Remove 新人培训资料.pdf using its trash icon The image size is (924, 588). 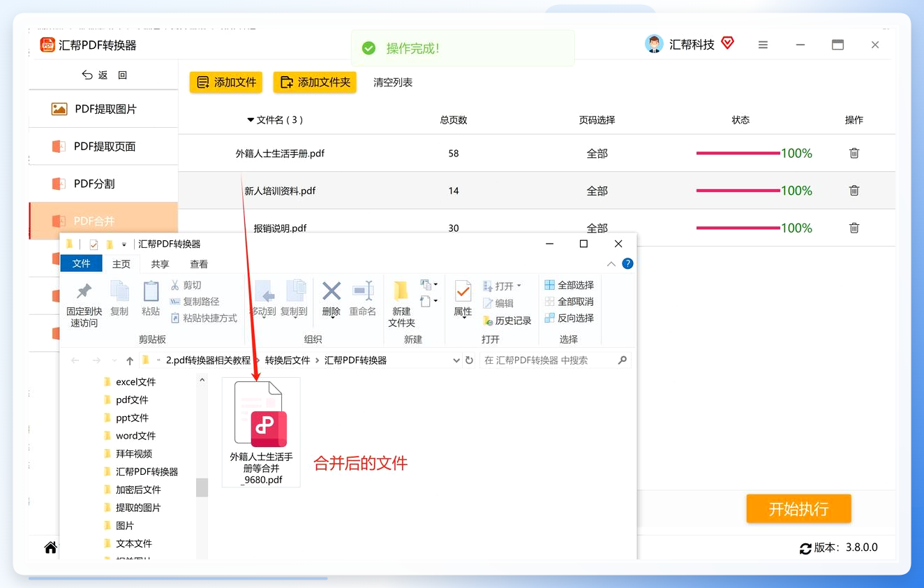(854, 190)
